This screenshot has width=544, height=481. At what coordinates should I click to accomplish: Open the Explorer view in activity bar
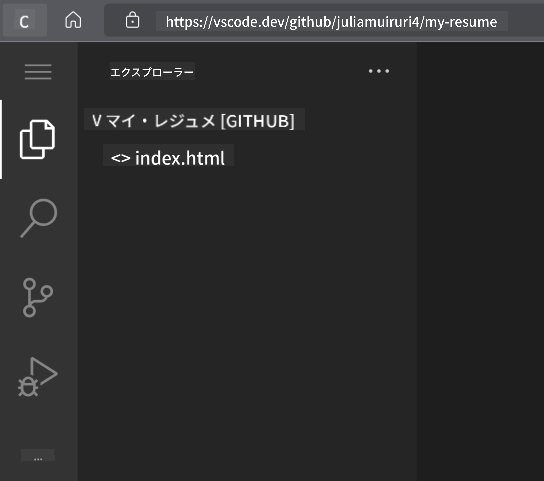[37, 139]
